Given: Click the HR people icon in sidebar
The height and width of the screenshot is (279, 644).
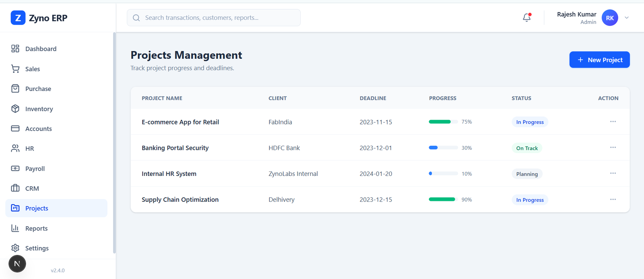Looking at the screenshot, I should (x=15, y=149).
